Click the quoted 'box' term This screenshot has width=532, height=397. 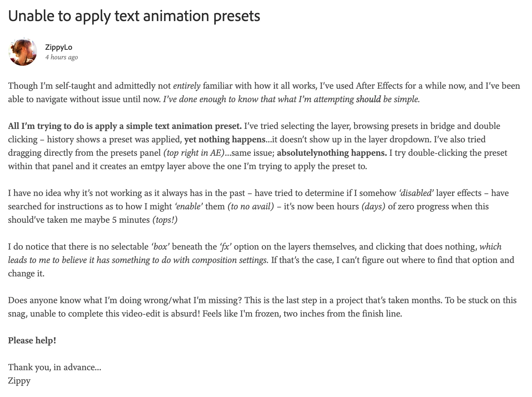[160, 247]
